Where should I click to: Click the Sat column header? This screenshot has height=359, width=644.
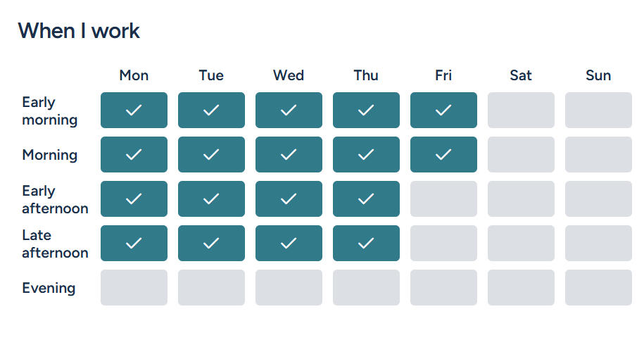[x=521, y=75]
